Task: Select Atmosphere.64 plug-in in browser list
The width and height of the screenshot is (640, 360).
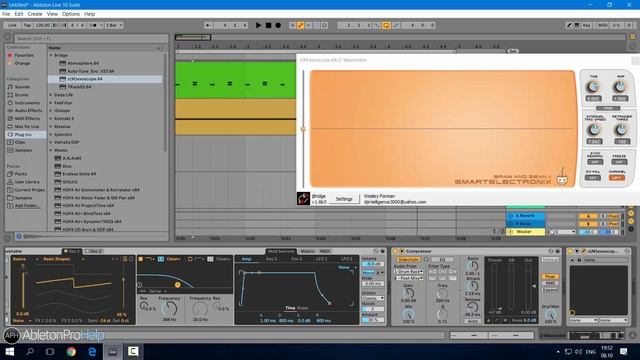Action: pyautogui.click(x=83, y=63)
